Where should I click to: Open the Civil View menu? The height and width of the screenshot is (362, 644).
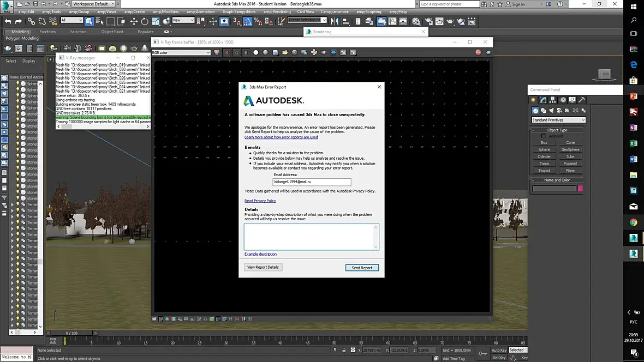(x=306, y=11)
